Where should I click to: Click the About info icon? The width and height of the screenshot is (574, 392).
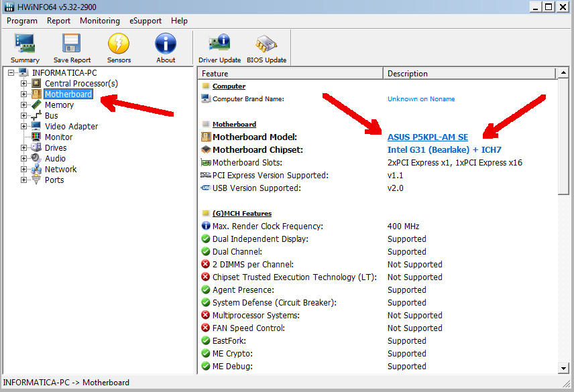[166, 43]
